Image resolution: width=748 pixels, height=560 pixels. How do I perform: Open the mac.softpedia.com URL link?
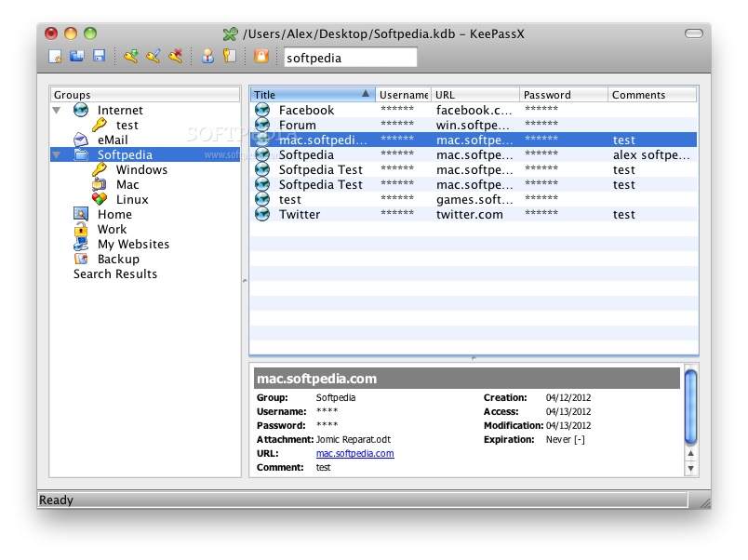coord(354,454)
